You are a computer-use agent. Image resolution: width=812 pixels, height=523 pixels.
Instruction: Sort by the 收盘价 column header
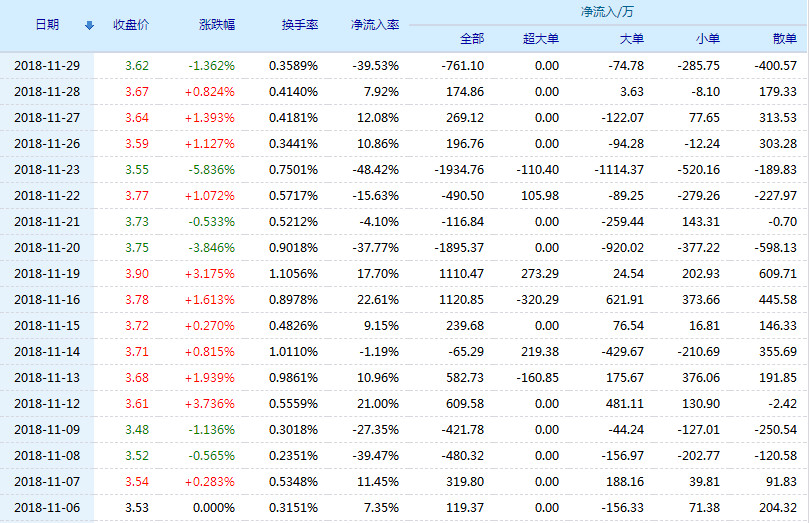(131, 24)
